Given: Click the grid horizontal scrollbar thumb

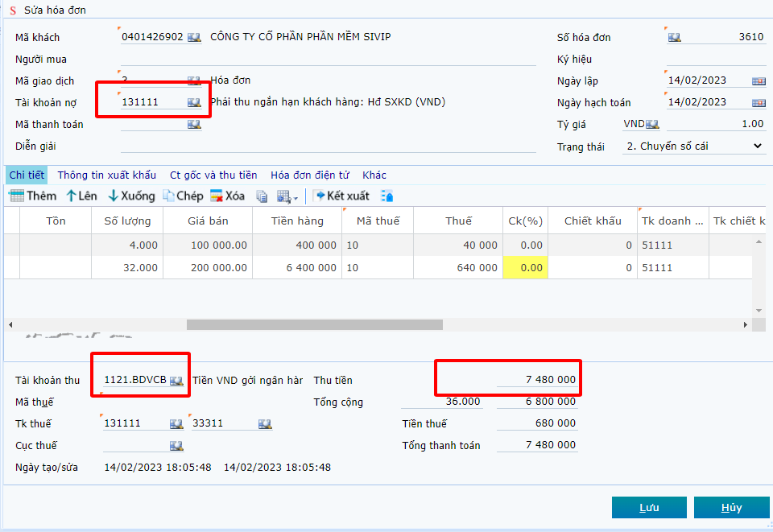Looking at the screenshot, I should [x=314, y=324].
